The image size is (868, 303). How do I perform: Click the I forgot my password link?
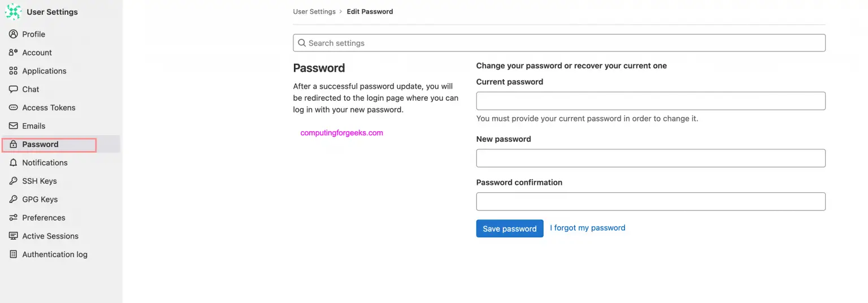(588, 228)
